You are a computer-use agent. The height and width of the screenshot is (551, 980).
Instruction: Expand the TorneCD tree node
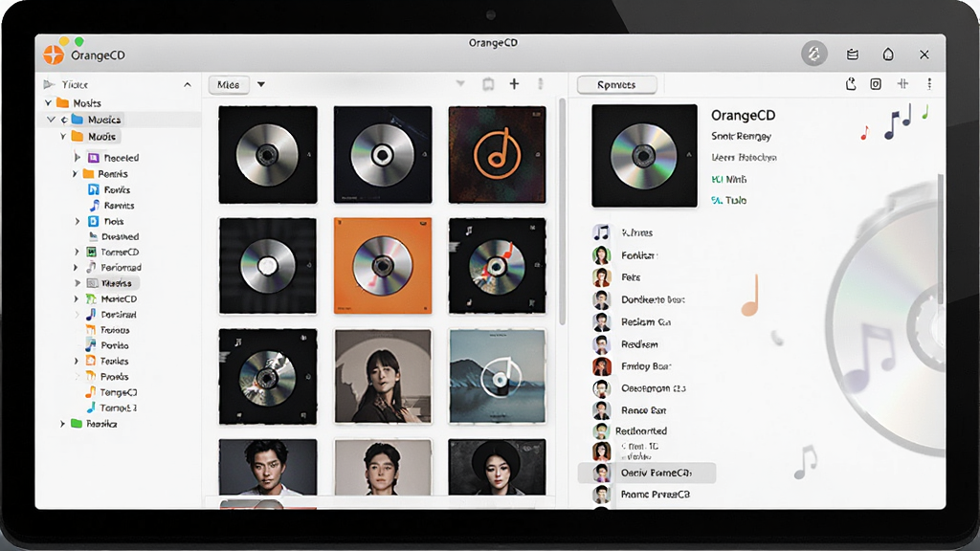[x=77, y=253]
